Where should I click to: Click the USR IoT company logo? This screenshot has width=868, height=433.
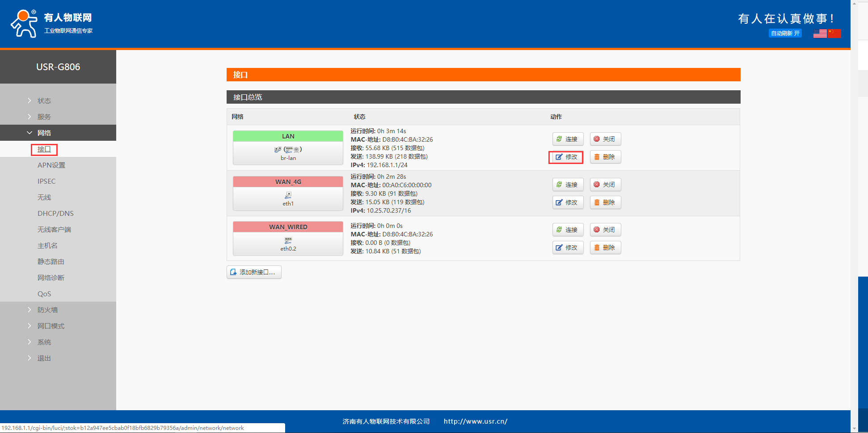pyautogui.click(x=51, y=23)
